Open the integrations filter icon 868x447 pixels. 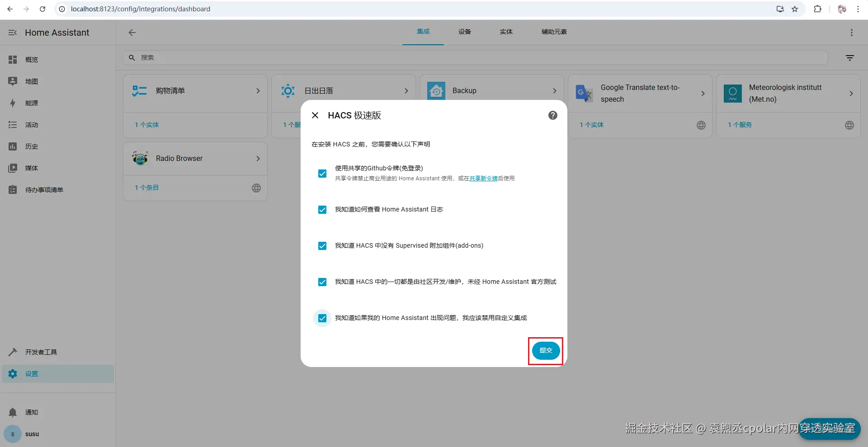point(850,58)
